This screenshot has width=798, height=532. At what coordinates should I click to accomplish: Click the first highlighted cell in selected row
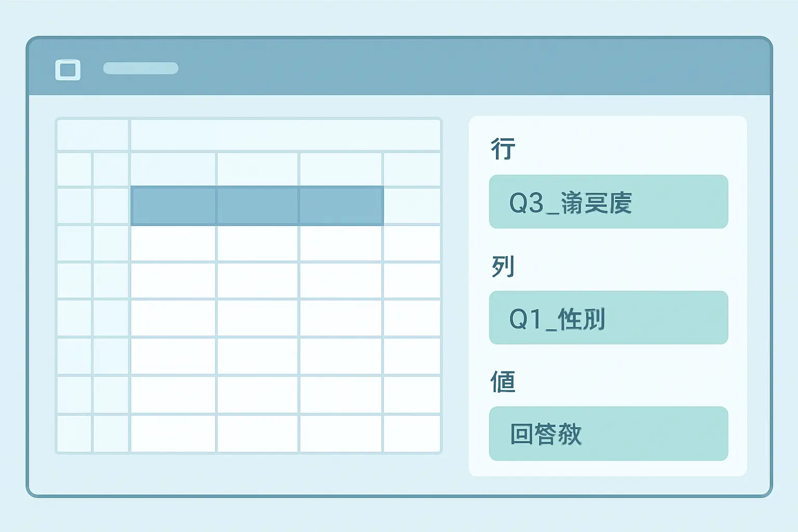click(173, 206)
